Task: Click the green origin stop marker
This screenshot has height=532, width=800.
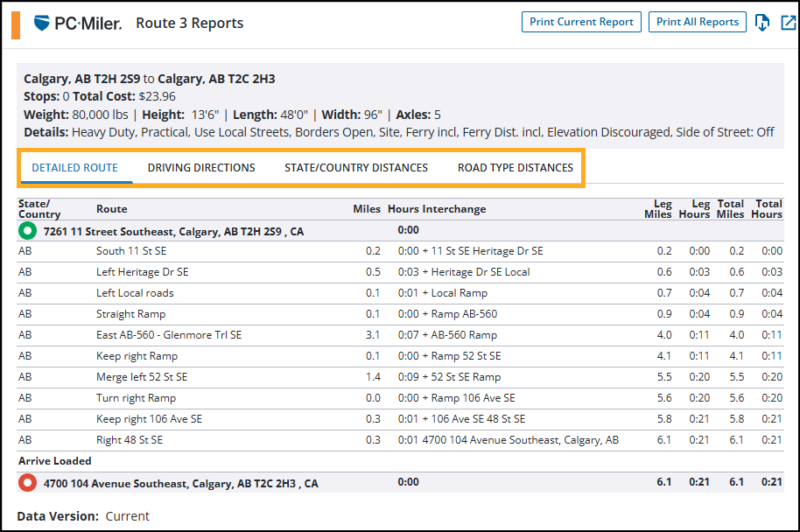Action: pos(27,231)
